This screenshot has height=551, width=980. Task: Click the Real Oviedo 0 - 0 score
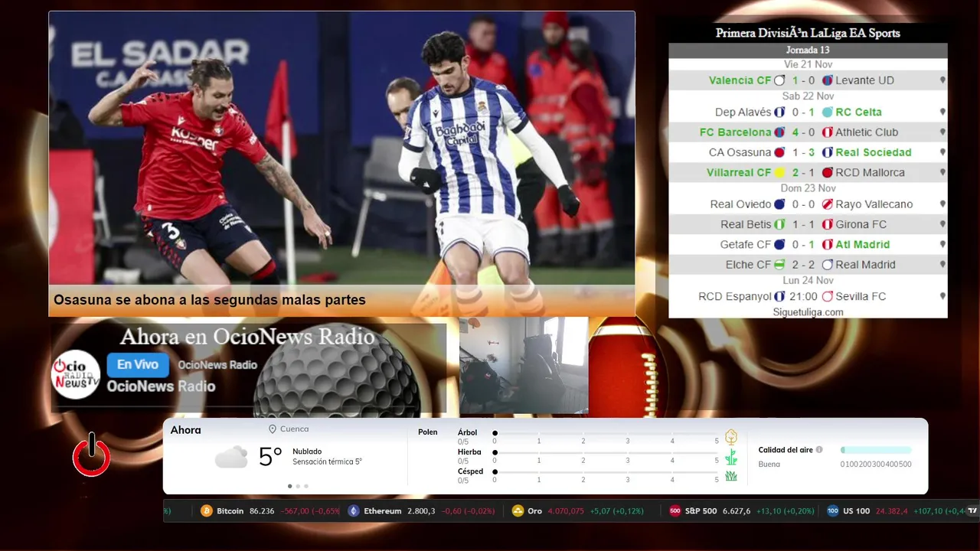[x=803, y=204]
